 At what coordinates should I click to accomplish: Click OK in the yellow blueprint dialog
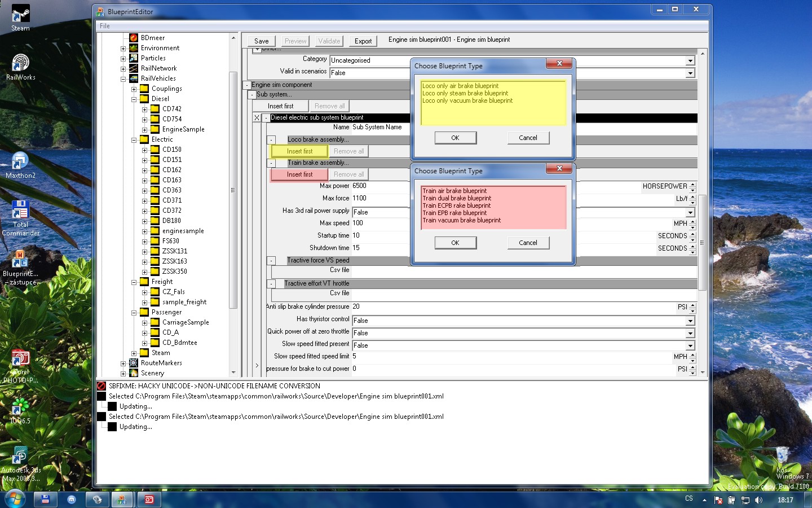[x=455, y=138]
